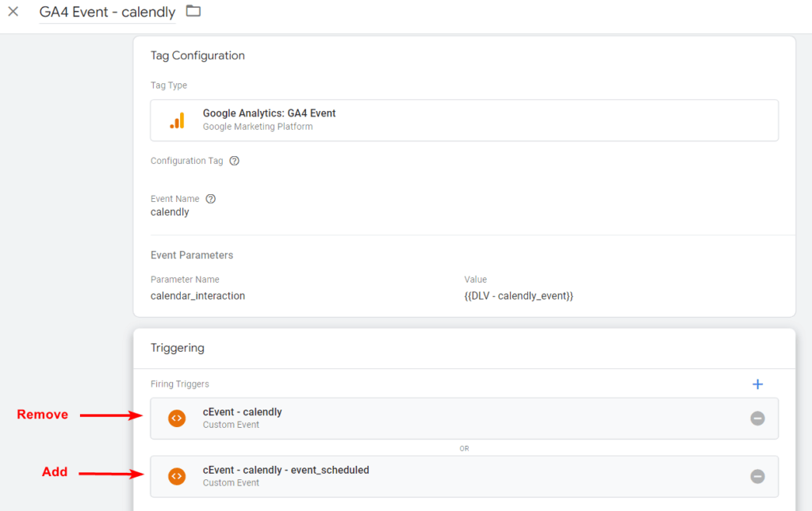Add a firing trigger with plus icon

tap(757, 384)
